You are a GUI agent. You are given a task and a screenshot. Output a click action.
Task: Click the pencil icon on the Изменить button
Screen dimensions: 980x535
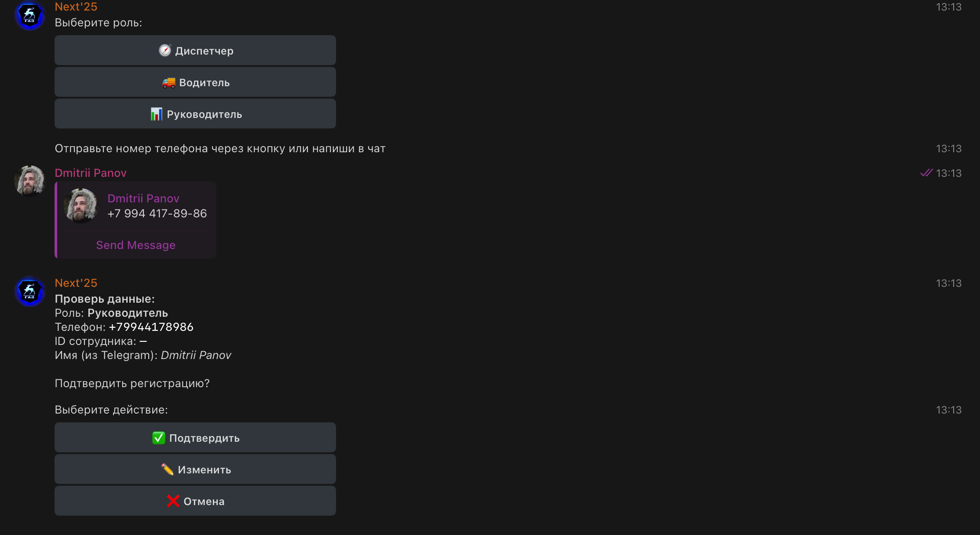pos(168,469)
